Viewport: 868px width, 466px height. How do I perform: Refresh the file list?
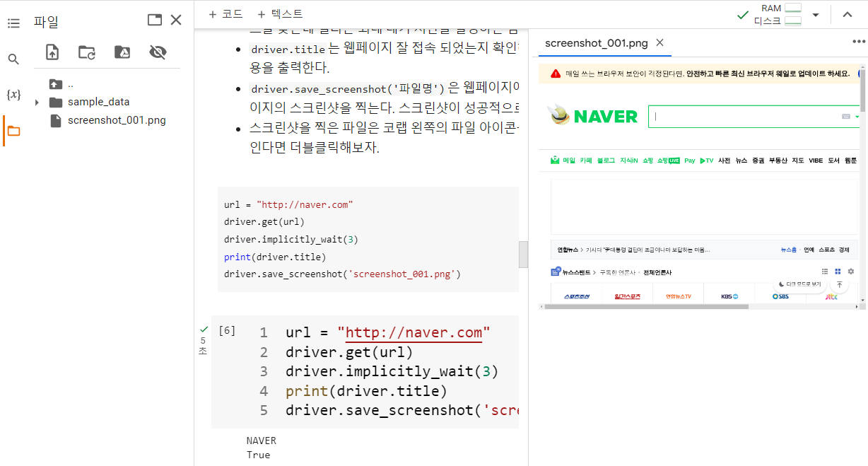pos(87,52)
